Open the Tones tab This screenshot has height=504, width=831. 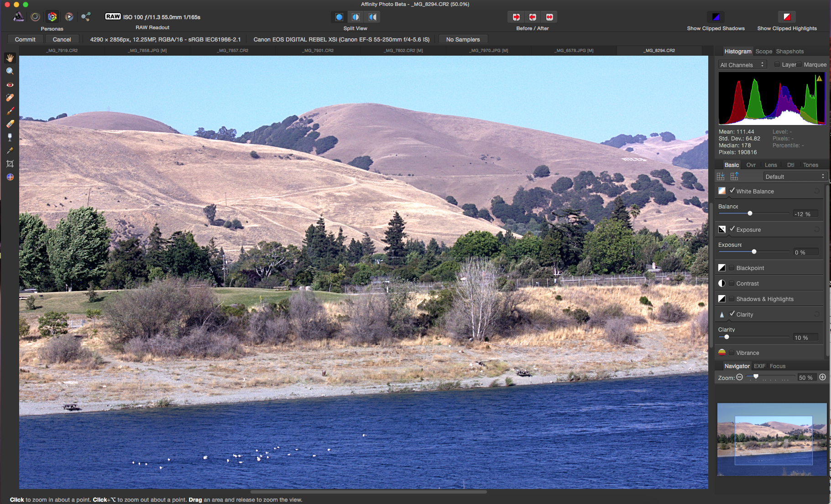click(810, 165)
